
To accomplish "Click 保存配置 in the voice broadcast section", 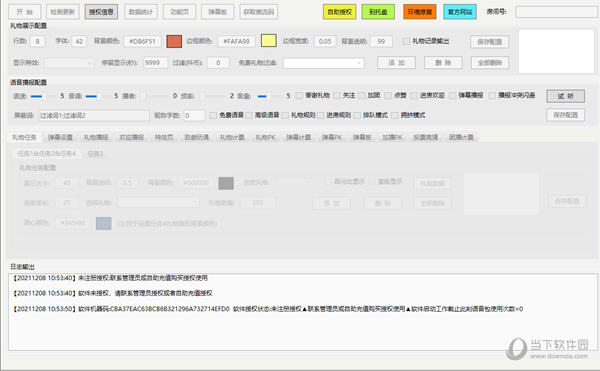I will (566, 115).
